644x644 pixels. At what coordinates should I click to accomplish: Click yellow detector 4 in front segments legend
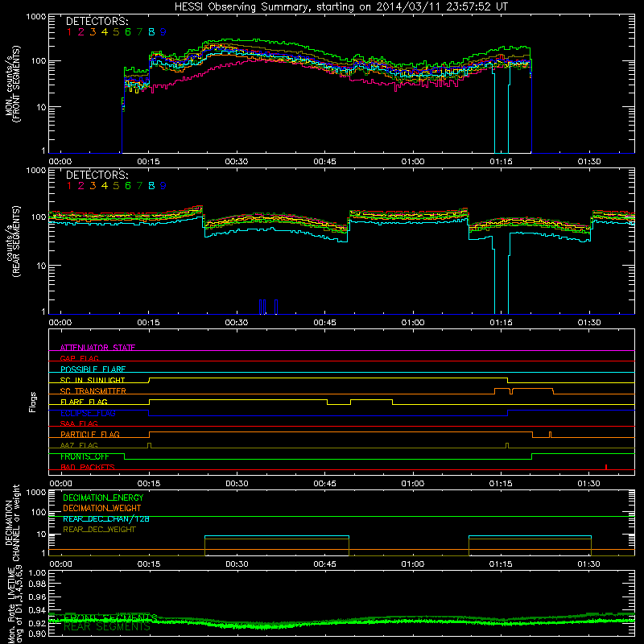pyautogui.click(x=105, y=32)
